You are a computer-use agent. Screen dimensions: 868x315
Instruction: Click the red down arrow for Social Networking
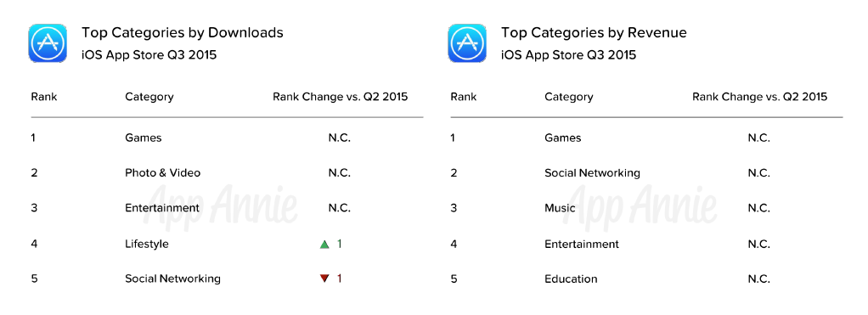[x=324, y=278]
